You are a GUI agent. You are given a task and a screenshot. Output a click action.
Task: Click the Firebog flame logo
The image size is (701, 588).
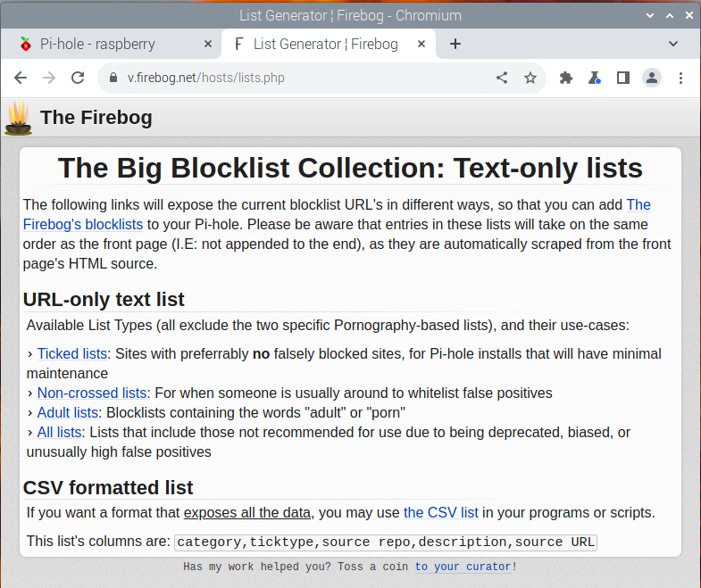pyautogui.click(x=19, y=118)
